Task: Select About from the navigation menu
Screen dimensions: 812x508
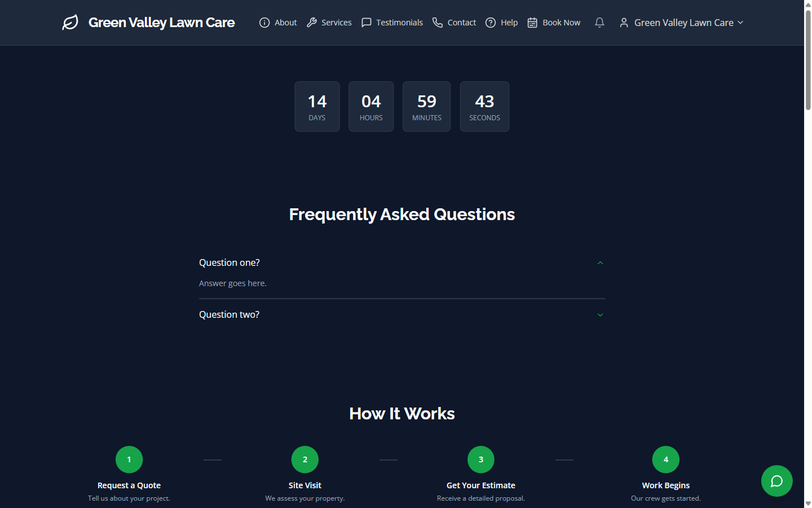Action: [x=285, y=22]
